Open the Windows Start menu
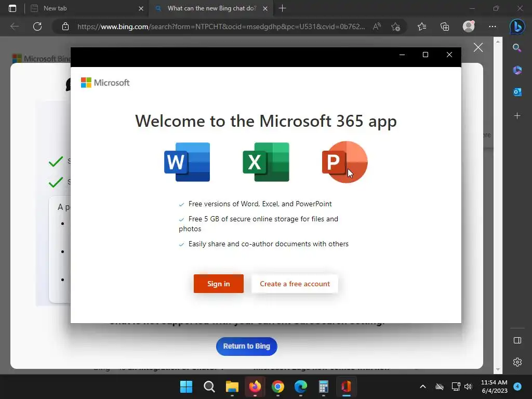 coord(186,387)
